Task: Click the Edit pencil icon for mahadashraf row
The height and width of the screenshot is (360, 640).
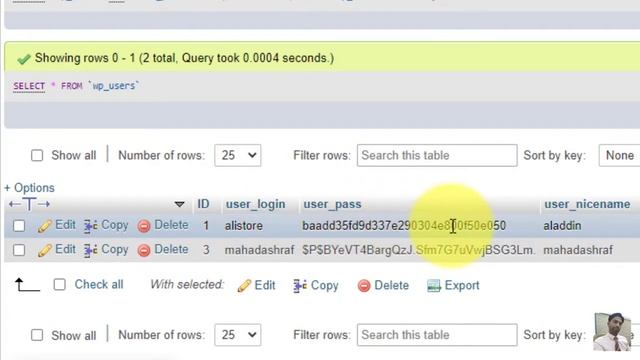Action: [44, 250]
